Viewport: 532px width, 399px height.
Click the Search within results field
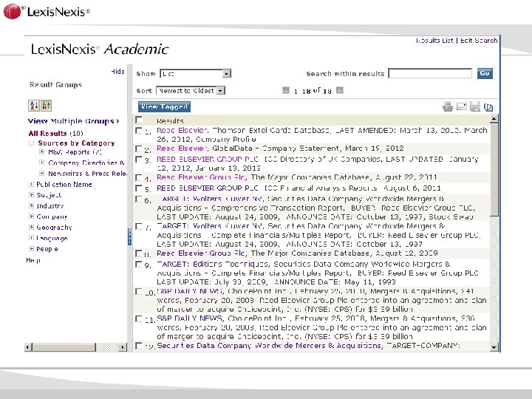tap(430, 73)
